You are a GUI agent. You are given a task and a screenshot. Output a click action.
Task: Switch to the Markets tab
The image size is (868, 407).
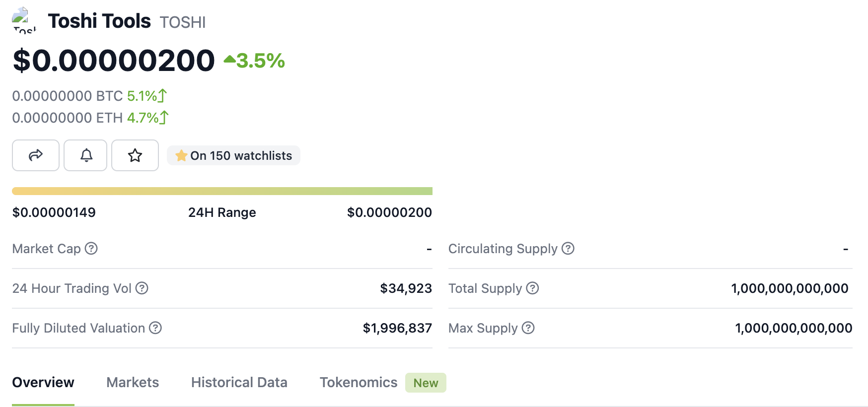pos(133,382)
